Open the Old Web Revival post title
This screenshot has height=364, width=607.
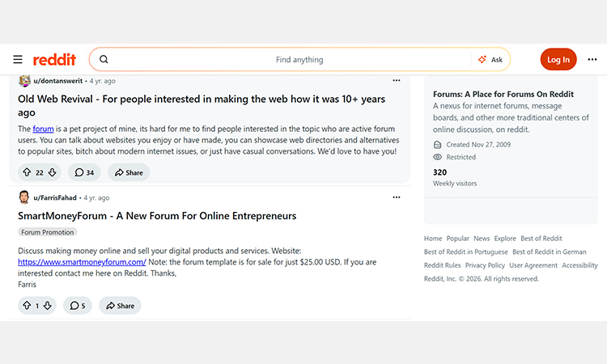[x=202, y=106]
